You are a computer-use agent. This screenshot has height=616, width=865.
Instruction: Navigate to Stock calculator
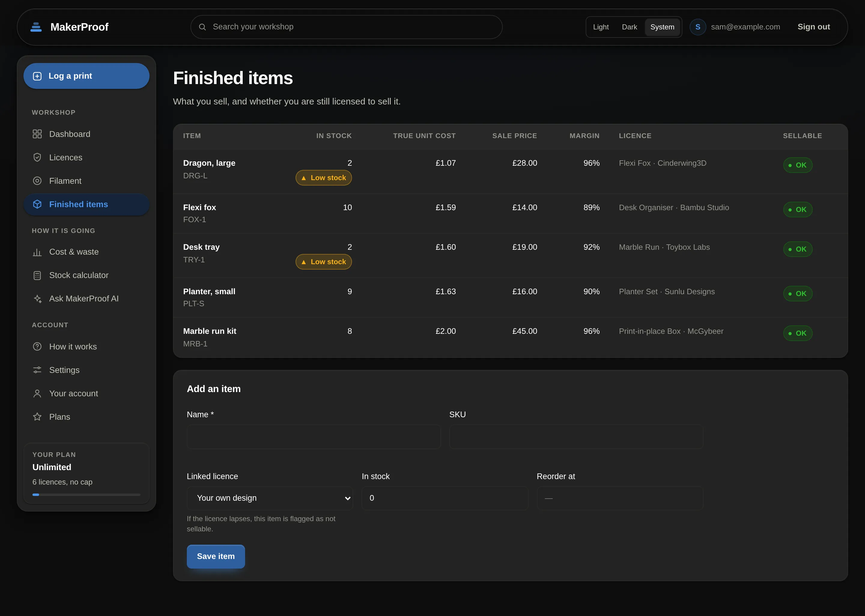(86, 275)
